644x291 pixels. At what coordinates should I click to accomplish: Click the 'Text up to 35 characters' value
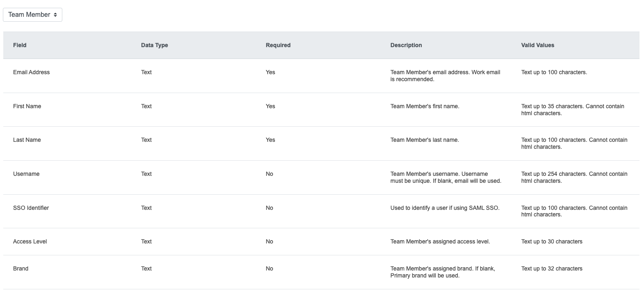coord(572,109)
